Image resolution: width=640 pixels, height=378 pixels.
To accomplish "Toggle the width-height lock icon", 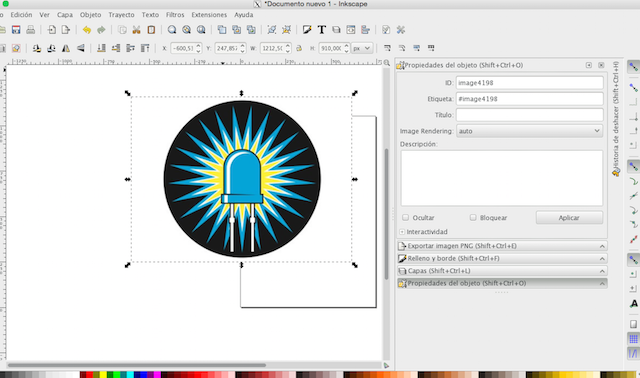I will coord(299,48).
